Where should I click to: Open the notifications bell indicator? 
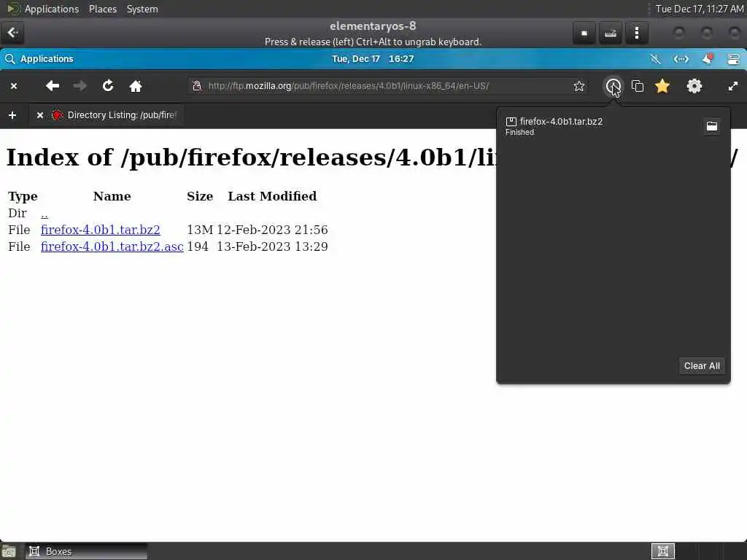click(708, 58)
